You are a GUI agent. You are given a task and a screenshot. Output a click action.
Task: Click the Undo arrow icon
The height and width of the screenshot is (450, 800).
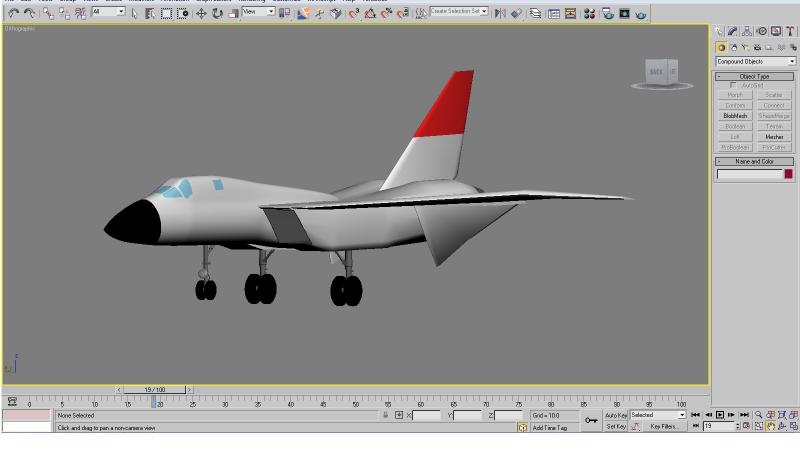(x=13, y=13)
